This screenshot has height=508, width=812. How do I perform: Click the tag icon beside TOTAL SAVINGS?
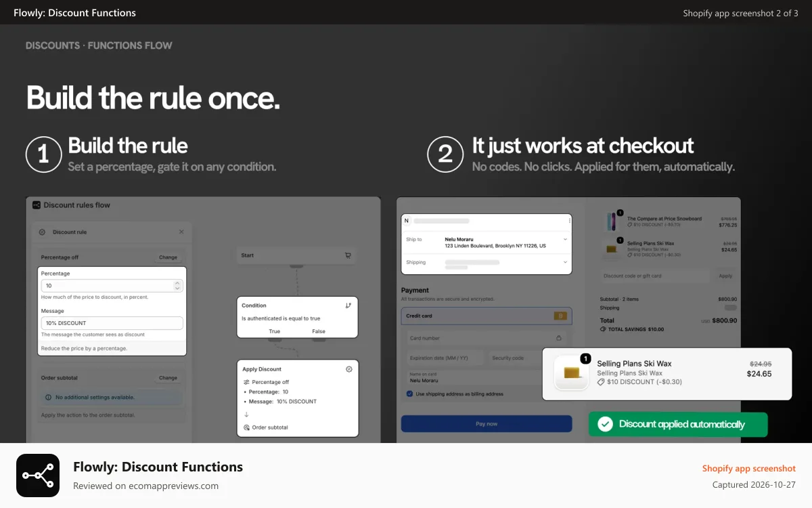[x=603, y=329]
